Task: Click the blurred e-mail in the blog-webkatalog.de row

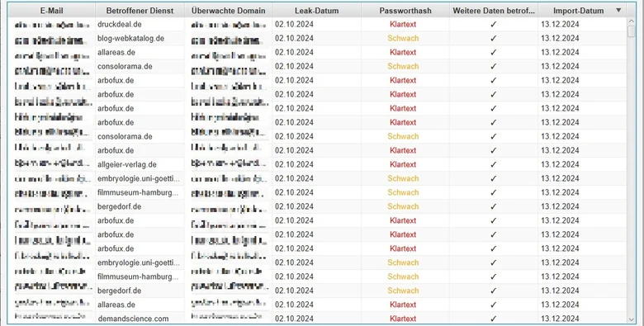Action: click(x=50, y=40)
